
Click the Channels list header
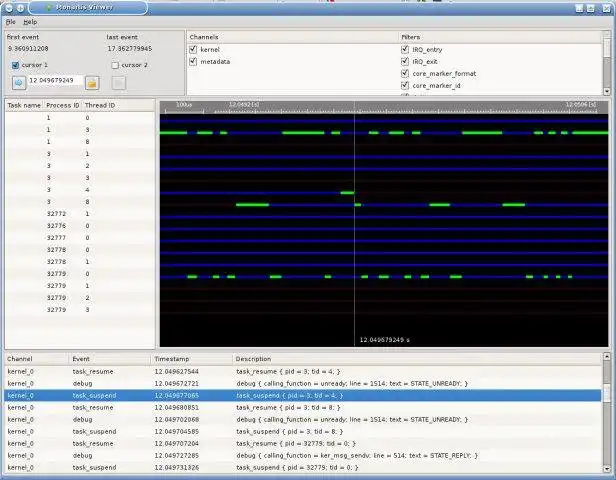click(x=293, y=37)
